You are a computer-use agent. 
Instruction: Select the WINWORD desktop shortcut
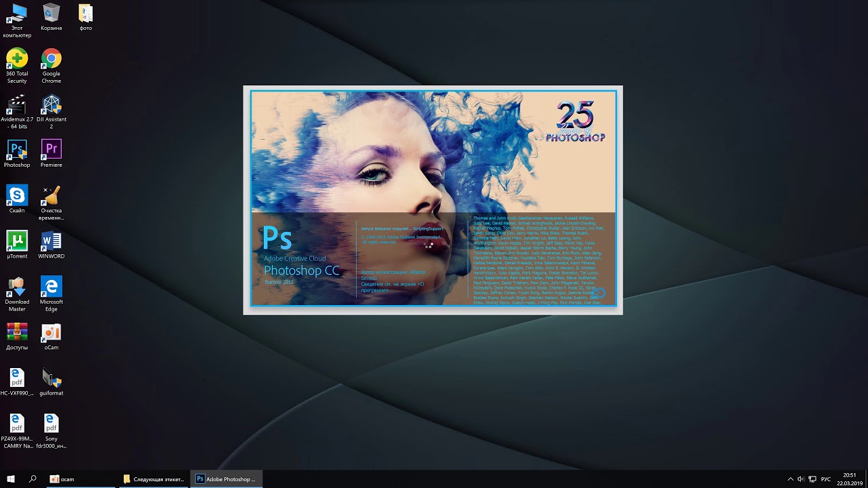pos(52,245)
